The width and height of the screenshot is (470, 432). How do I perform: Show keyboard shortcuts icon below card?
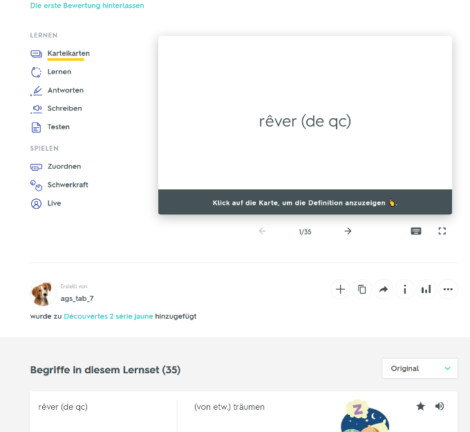click(x=416, y=231)
